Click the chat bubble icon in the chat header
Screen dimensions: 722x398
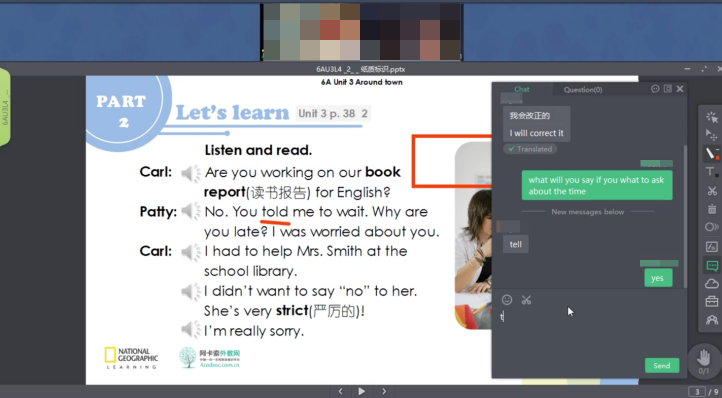click(655, 89)
